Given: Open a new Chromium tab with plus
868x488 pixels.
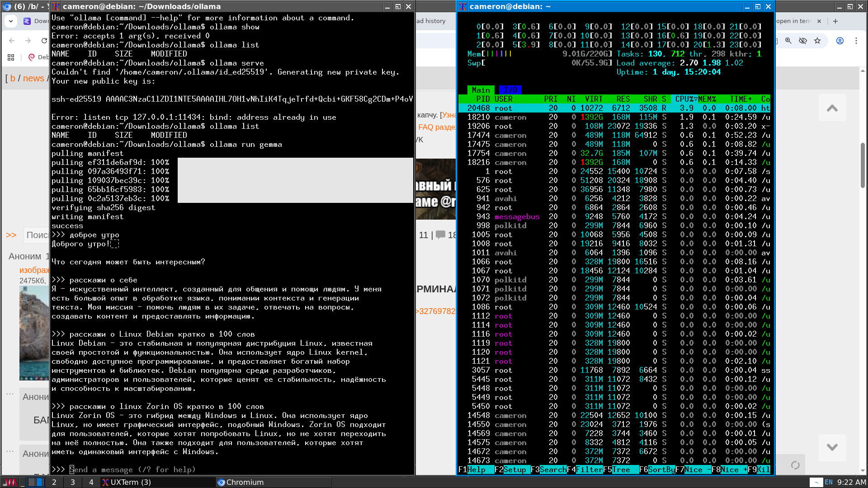Looking at the screenshot, I should pos(835,21).
